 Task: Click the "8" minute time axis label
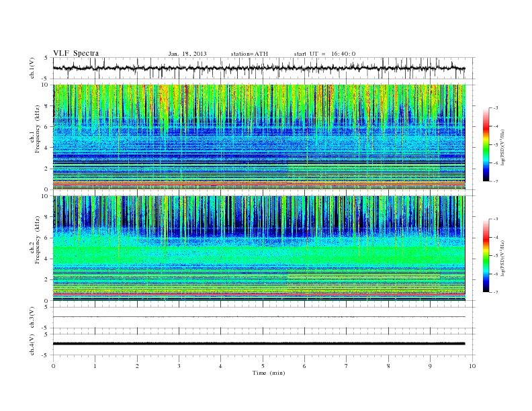(x=388, y=366)
